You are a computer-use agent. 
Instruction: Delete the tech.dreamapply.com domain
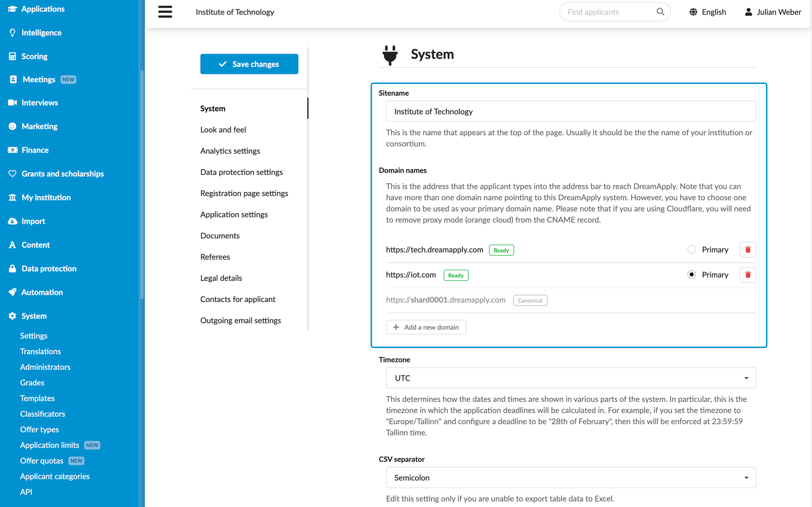point(748,250)
